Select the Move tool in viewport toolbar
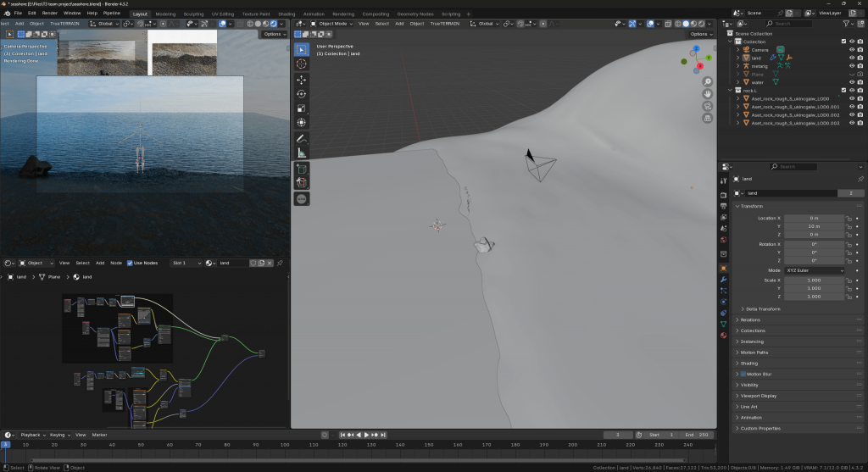The height and width of the screenshot is (472, 868). [x=302, y=79]
